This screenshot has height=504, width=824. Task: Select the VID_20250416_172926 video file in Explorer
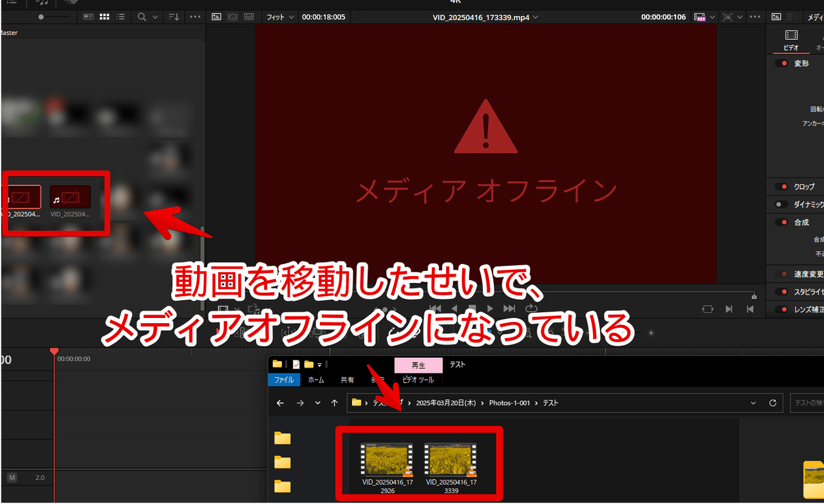pos(388,465)
